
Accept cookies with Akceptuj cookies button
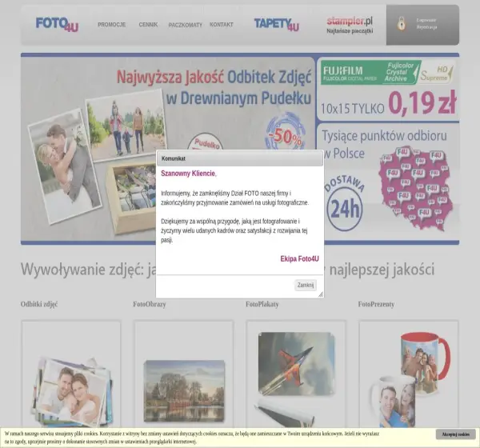(x=456, y=434)
